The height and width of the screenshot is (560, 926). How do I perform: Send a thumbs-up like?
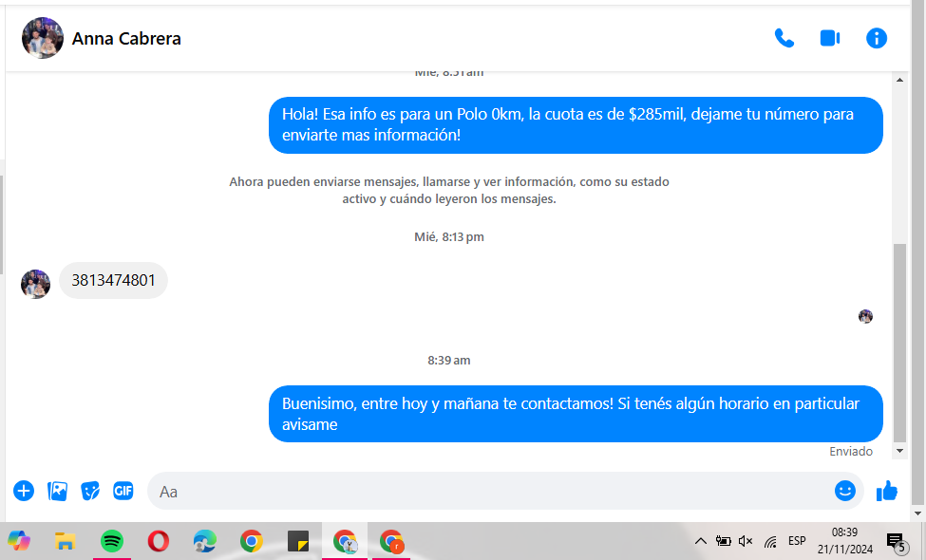coord(887,491)
